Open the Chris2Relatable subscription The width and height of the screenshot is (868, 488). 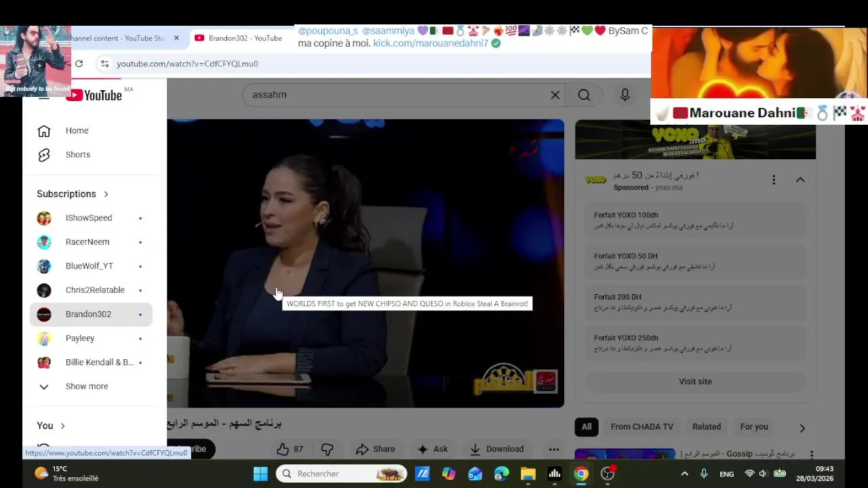91,290
